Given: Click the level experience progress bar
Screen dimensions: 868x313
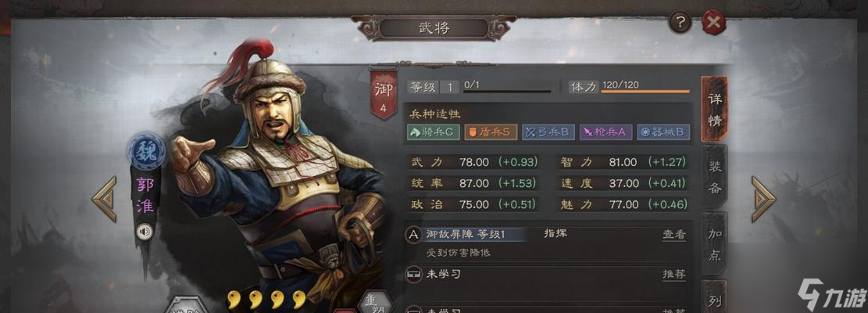Looking at the screenshot, I should tap(507, 92).
